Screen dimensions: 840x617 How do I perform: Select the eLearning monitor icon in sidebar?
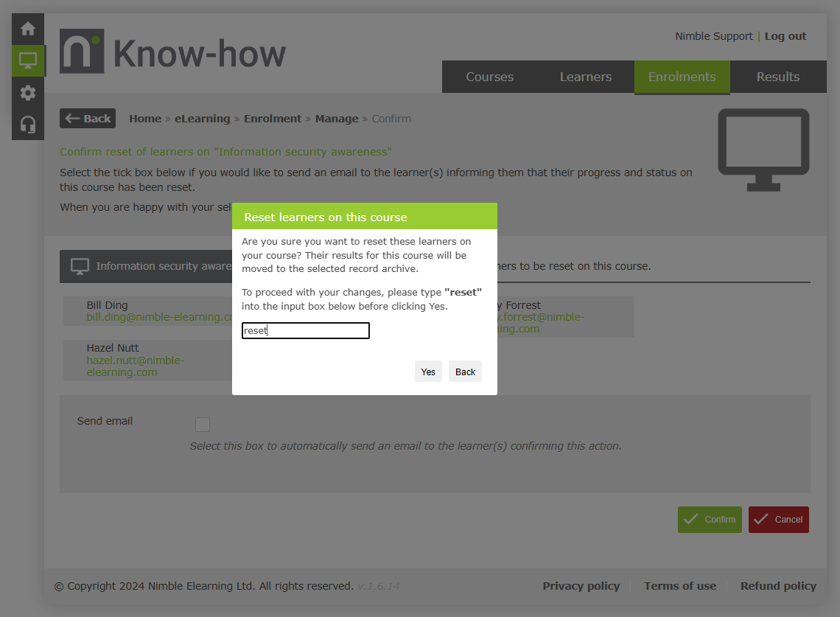click(28, 60)
